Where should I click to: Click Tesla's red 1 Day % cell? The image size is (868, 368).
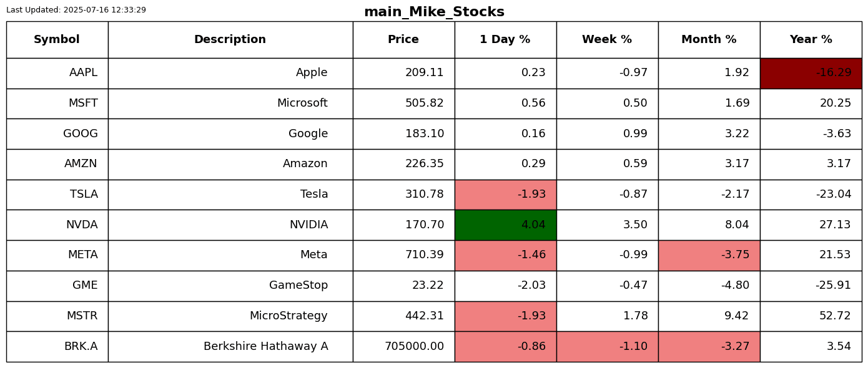(505, 195)
